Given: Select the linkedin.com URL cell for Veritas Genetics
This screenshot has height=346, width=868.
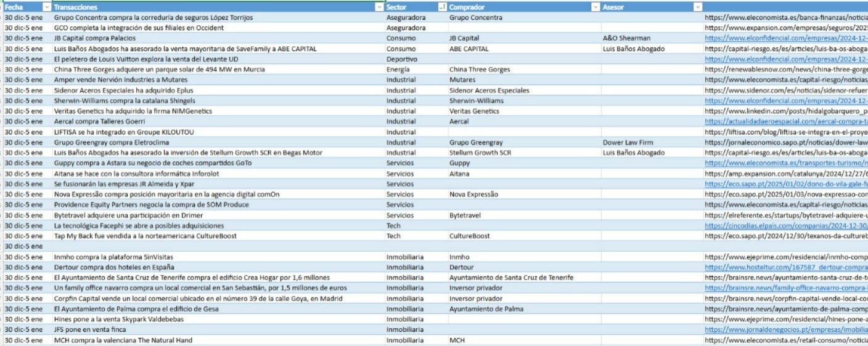Looking at the screenshot, I should [786, 111].
